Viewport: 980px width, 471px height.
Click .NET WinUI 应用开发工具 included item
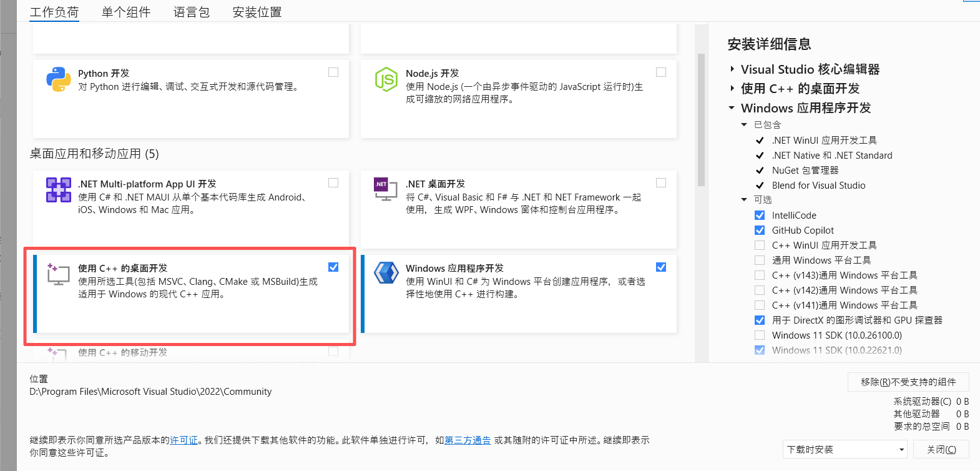824,141
